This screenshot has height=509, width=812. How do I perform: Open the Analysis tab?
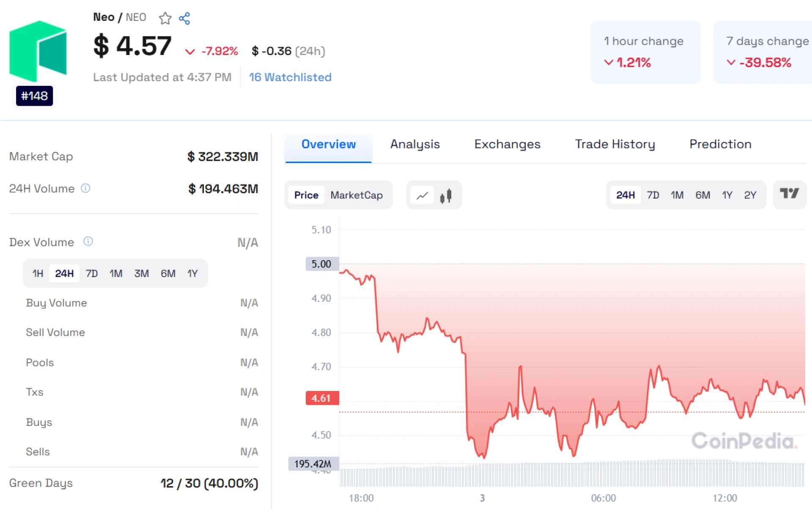414,144
